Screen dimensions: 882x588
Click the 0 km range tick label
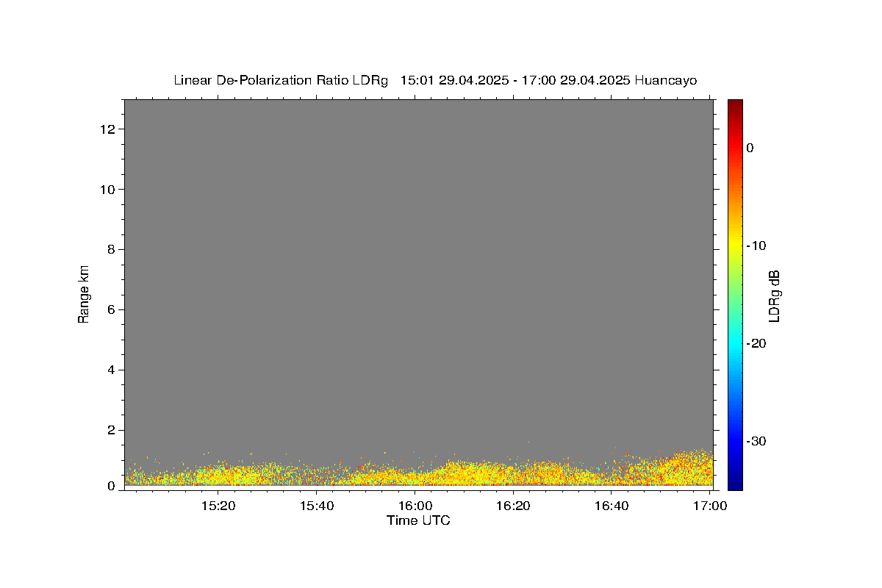pos(112,486)
